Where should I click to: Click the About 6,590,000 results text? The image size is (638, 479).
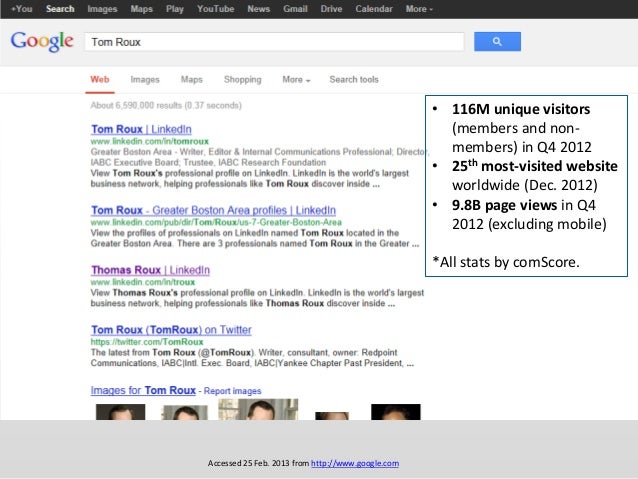pos(166,105)
